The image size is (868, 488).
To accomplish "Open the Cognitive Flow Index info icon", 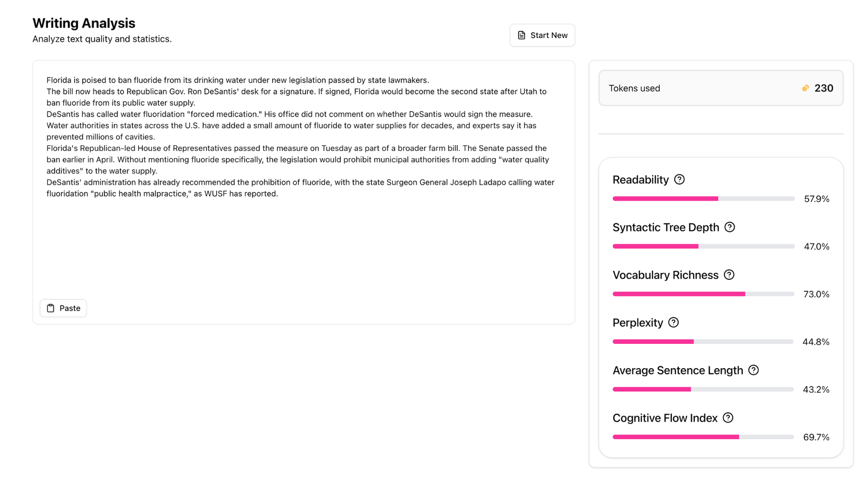I will tap(728, 418).
